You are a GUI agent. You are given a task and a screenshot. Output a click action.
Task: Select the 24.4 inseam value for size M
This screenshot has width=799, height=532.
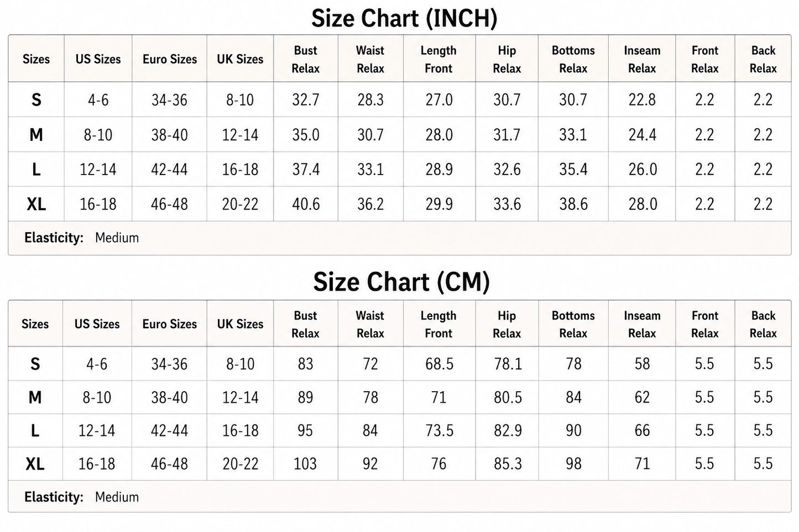coord(643,135)
